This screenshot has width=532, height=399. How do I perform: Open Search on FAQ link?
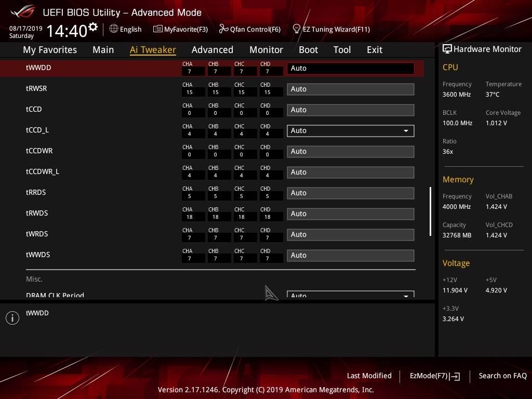click(502, 376)
